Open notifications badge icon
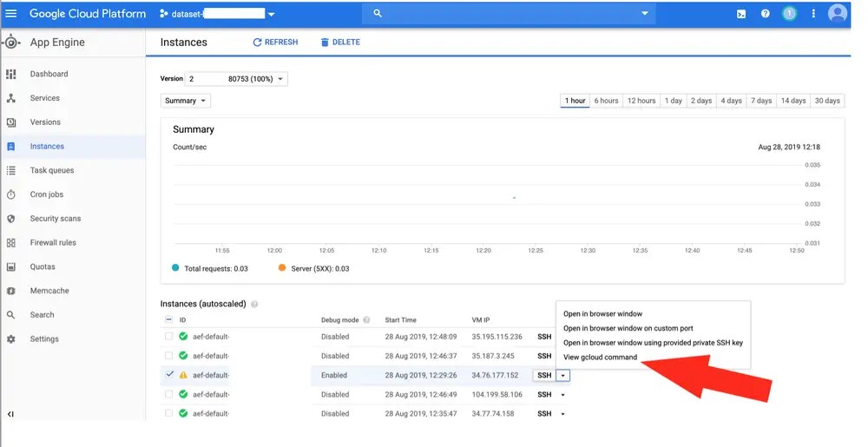Screen dimensions: 868x447 (789, 14)
